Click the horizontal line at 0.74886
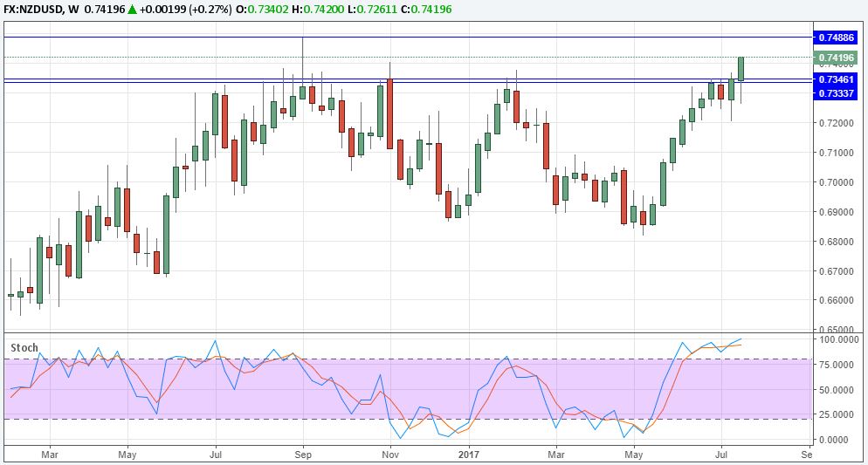This screenshot has height=465, width=868. [408, 37]
